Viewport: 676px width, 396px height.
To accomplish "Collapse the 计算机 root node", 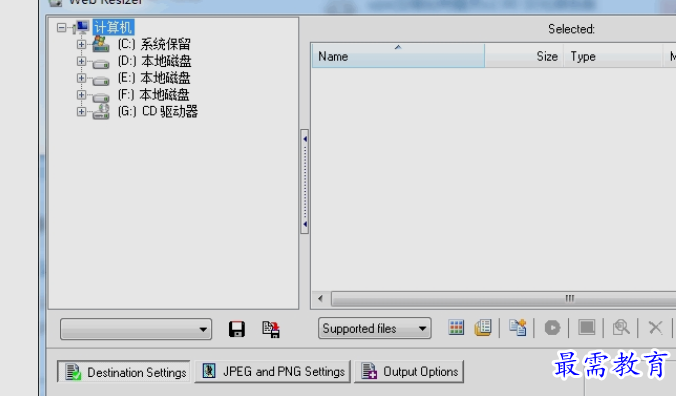I will pos(62,28).
